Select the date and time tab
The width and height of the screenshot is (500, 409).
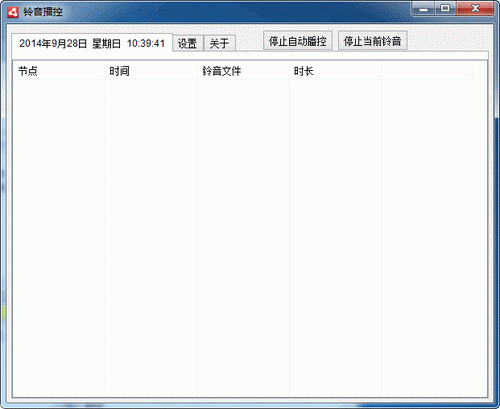tap(92, 43)
